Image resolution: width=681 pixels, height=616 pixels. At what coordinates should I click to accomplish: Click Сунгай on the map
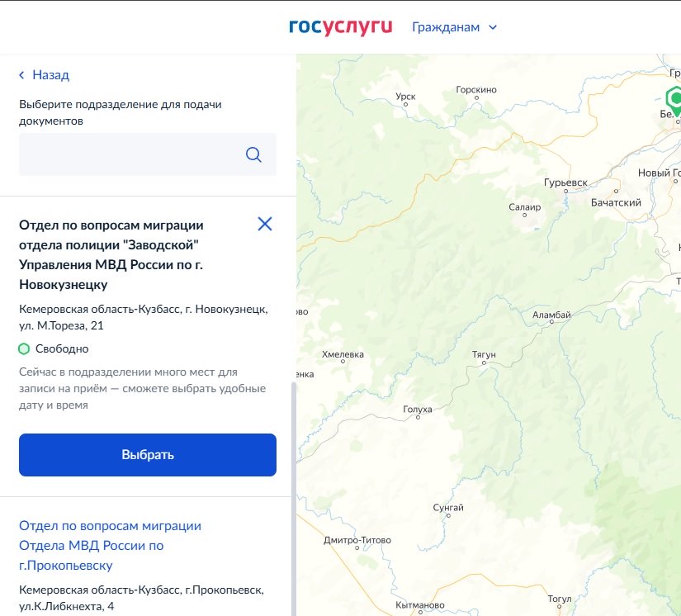click(x=448, y=507)
